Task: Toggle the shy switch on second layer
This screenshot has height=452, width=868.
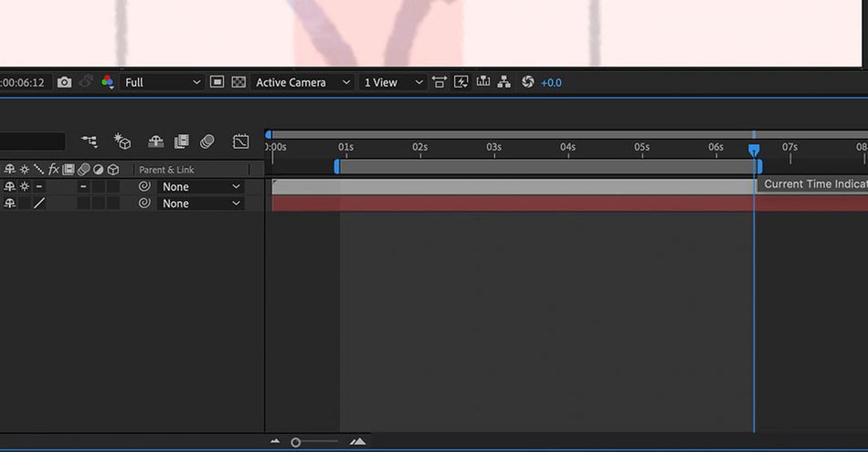Action: 10,203
